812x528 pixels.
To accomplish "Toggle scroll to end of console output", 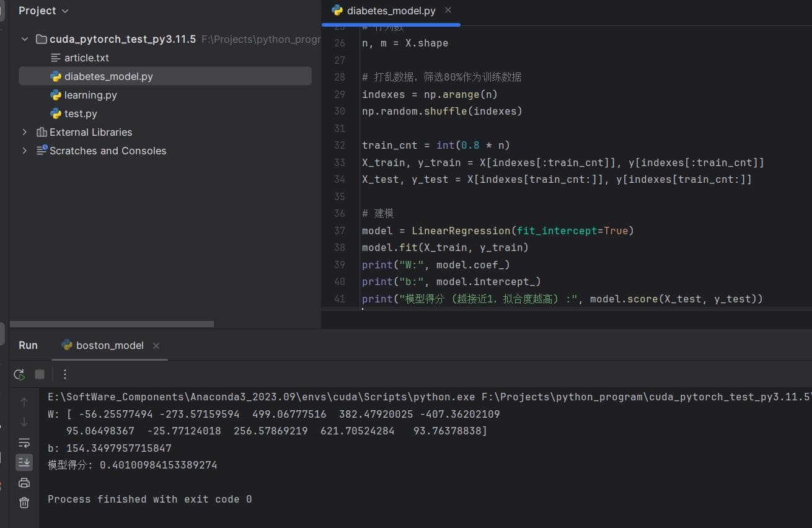I will (x=24, y=462).
